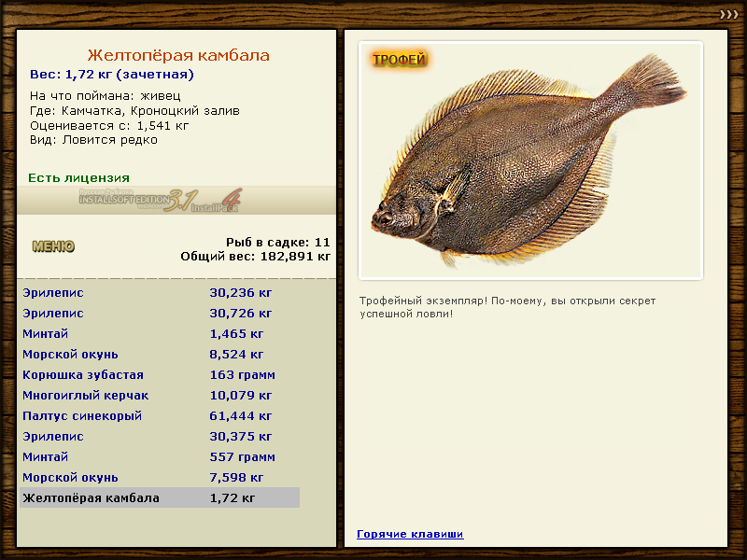Click the МЕНЮ button
Image resolution: width=747 pixels, height=560 pixels.
pos(53,247)
